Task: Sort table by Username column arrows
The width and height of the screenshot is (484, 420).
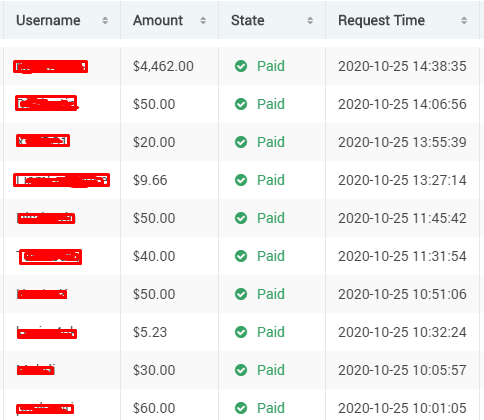Action: click(105, 21)
